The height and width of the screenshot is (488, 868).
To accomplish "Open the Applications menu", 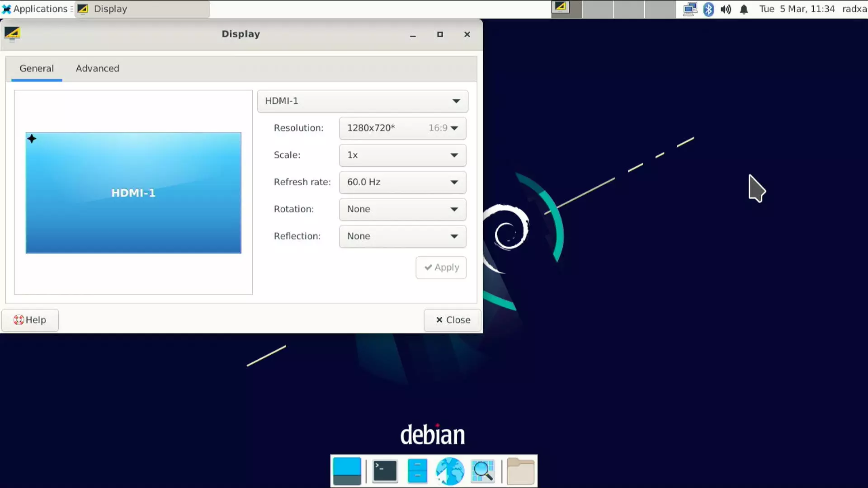I will tap(35, 9).
